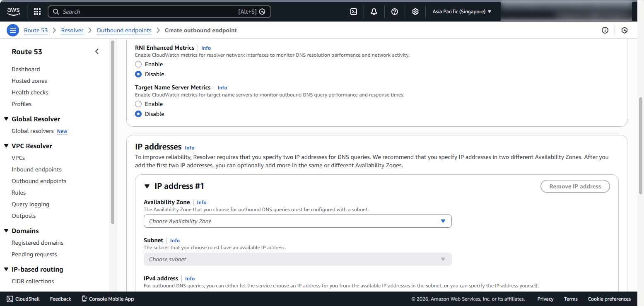Collapse the Global Resolver sidebar group
This screenshot has width=644, height=306.
click(x=6, y=119)
